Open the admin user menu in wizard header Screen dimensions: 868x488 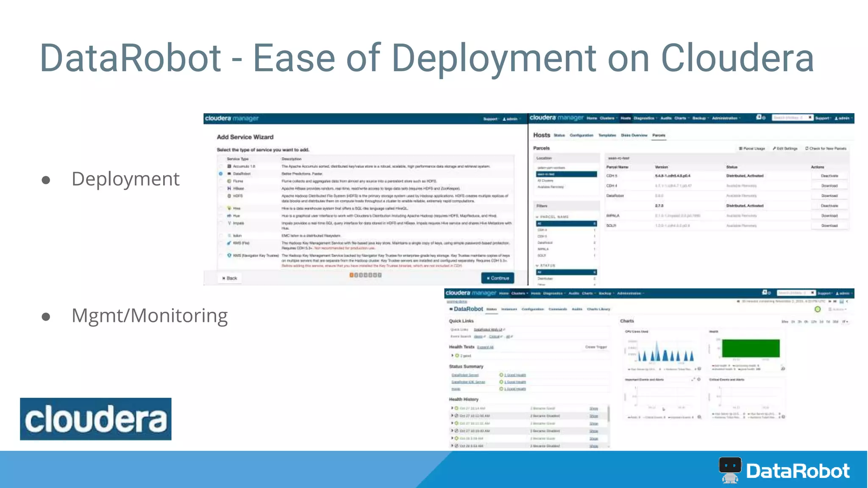click(512, 119)
